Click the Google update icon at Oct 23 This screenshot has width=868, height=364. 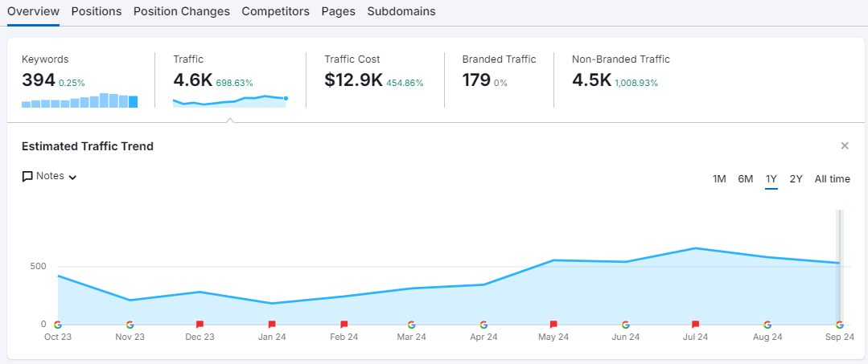coord(57,325)
